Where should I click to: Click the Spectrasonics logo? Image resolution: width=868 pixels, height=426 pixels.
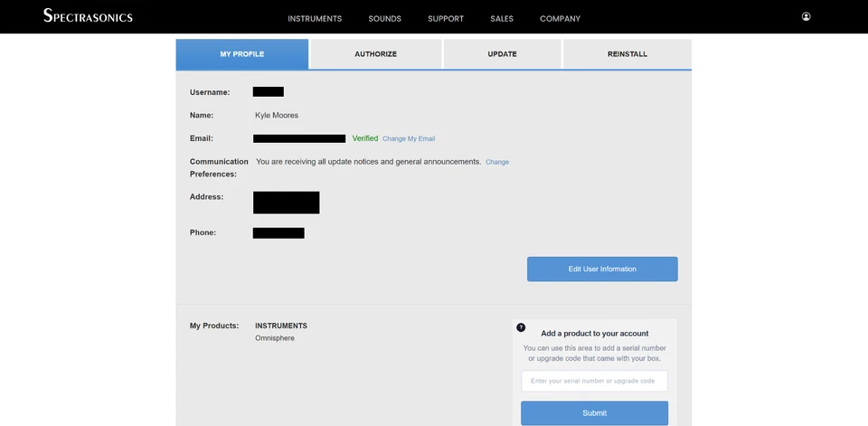tap(88, 16)
